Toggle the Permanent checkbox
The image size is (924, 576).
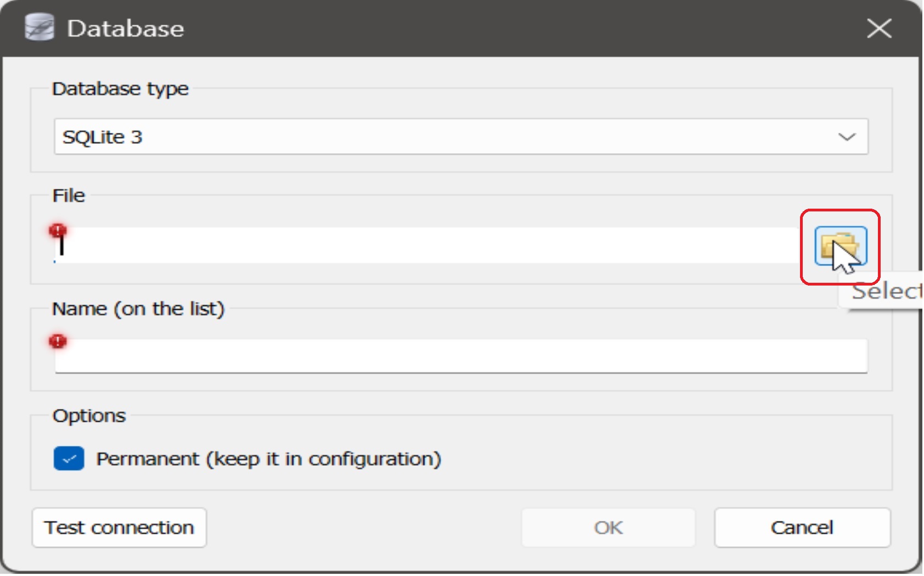(x=69, y=459)
